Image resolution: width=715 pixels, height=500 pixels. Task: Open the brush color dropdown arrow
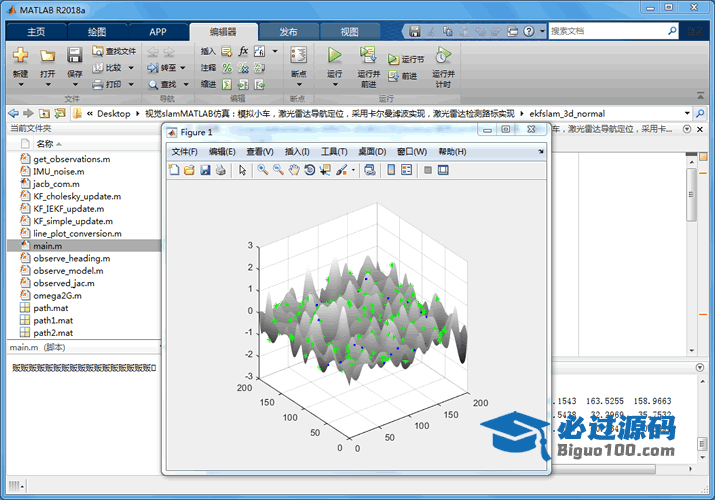353,170
